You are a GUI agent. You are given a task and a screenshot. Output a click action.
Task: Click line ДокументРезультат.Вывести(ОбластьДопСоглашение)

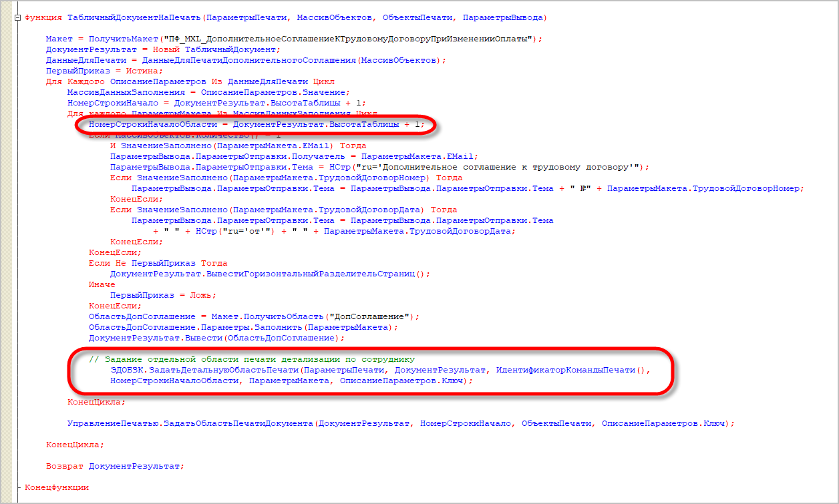coord(217,338)
